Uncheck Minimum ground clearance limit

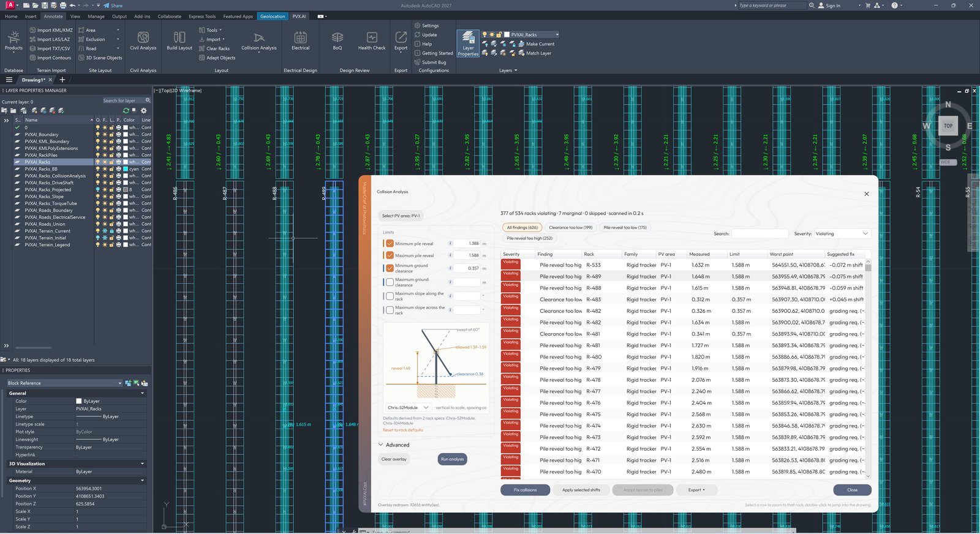390,268
